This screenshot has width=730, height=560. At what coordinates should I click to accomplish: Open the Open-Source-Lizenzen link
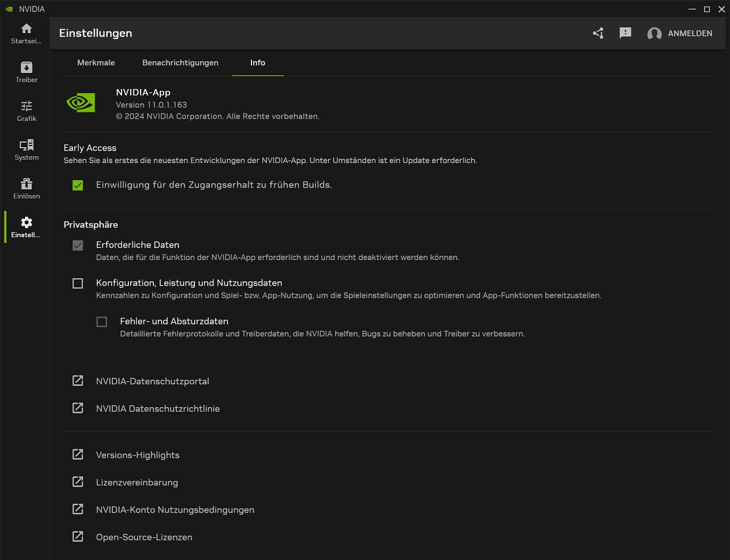pyautogui.click(x=144, y=537)
